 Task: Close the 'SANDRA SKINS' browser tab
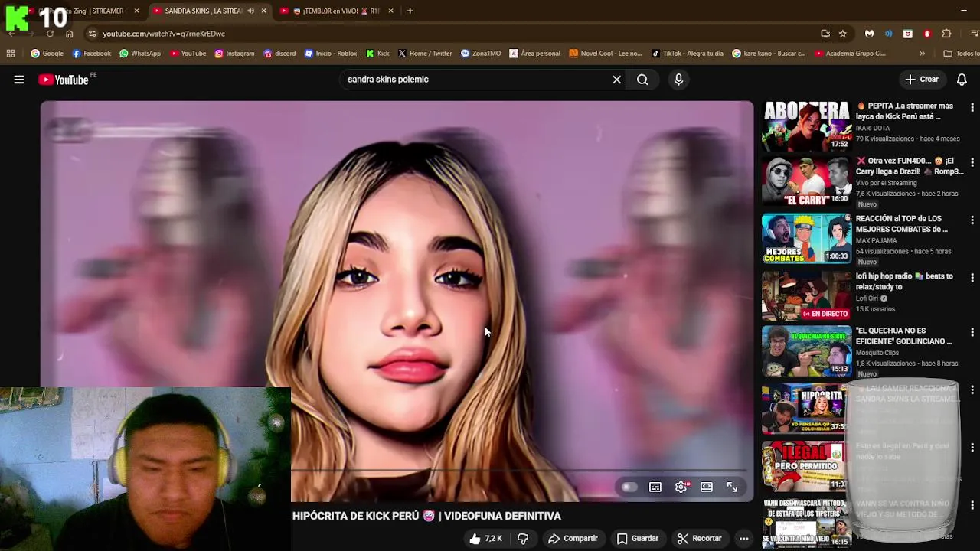point(263,11)
